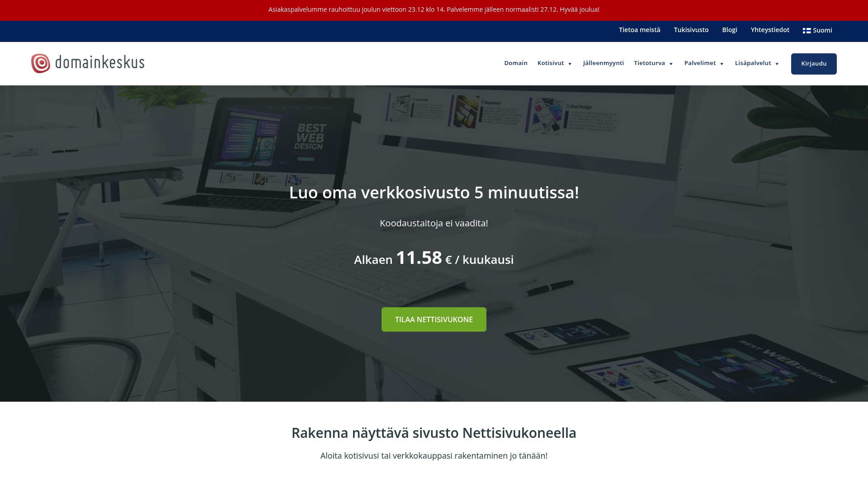Viewport: 868px width, 488px height.
Task: Expand the Tietoturva dropdown arrow
Action: [671, 64]
